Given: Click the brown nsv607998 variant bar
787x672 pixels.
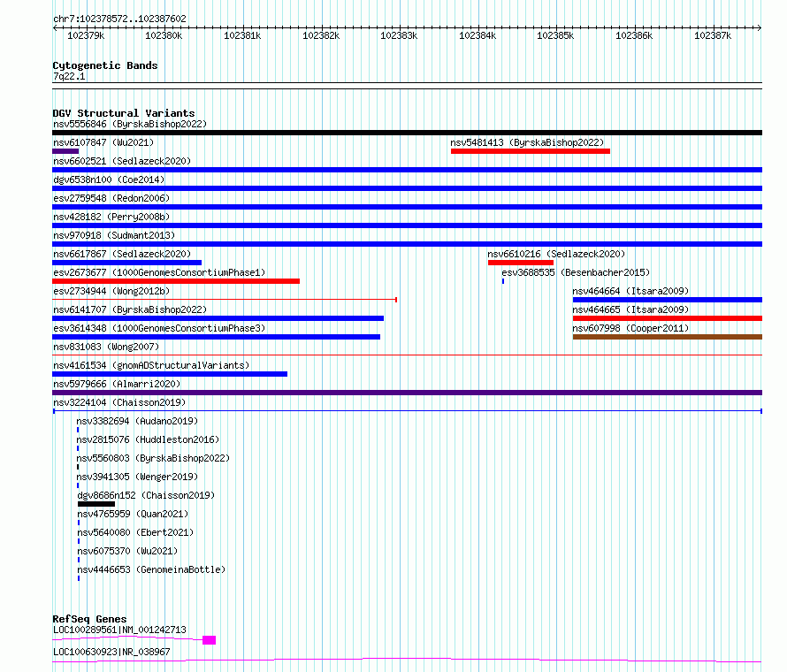Looking at the screenshot, I should [668, 337].
